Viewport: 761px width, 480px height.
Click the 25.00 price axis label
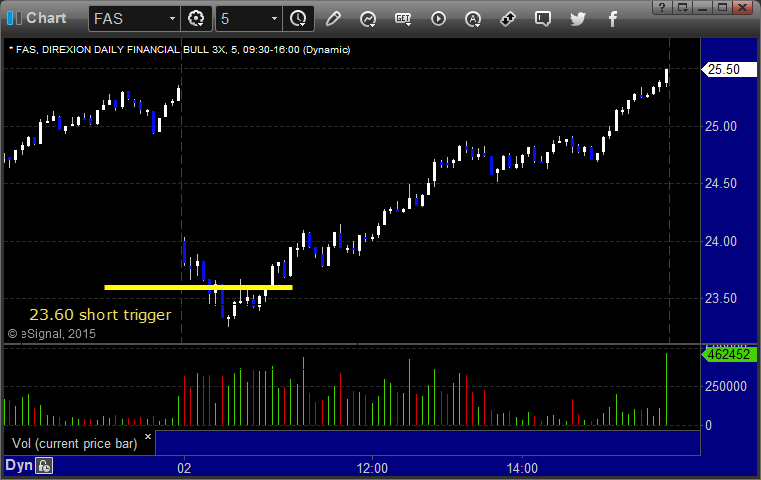721,127
